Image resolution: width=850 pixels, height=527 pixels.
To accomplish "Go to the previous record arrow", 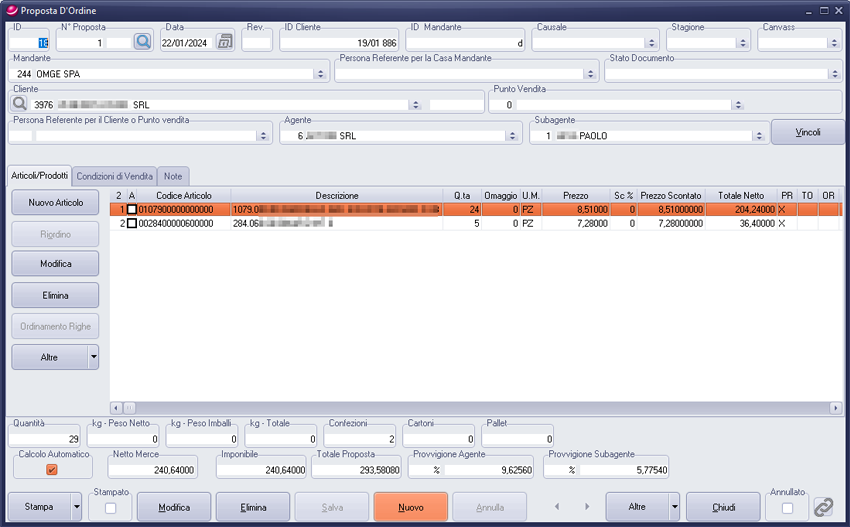I will click(558, 507).
